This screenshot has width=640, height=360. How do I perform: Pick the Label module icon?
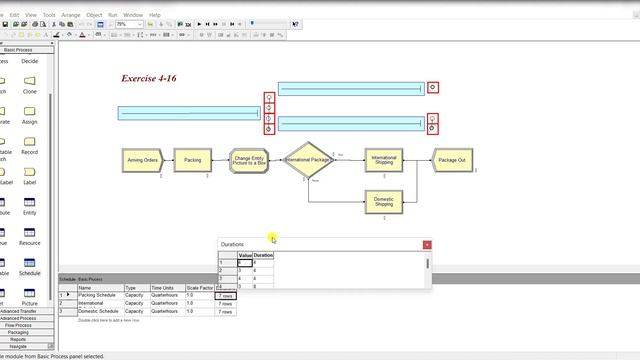click(x=29, y=172)
